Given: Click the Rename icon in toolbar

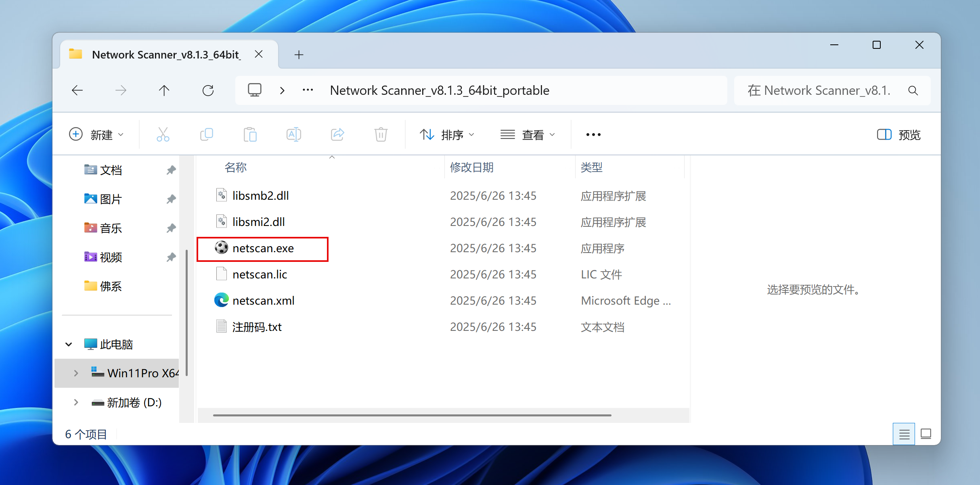Looking at the screenshot, I should click(293, 134).
